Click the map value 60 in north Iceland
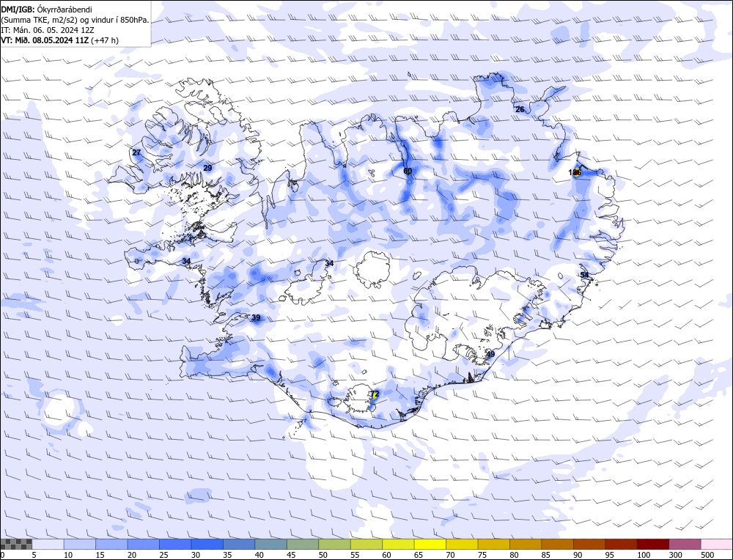The height and width of the screenshot is (560, 733). pos(408,171)
